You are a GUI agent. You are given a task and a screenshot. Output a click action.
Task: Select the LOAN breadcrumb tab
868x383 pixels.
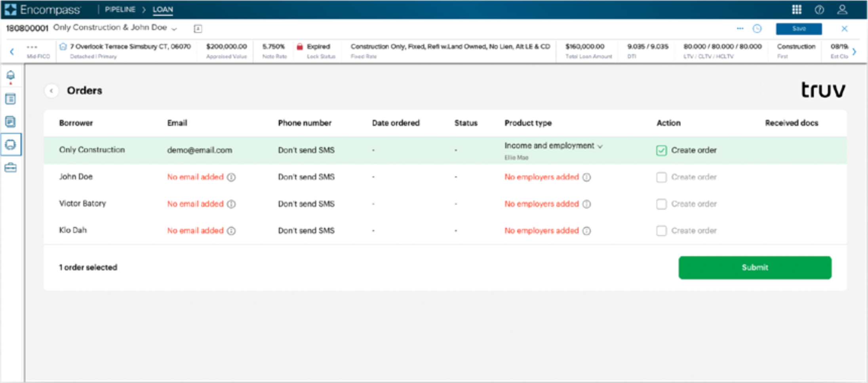coord(163,10)
